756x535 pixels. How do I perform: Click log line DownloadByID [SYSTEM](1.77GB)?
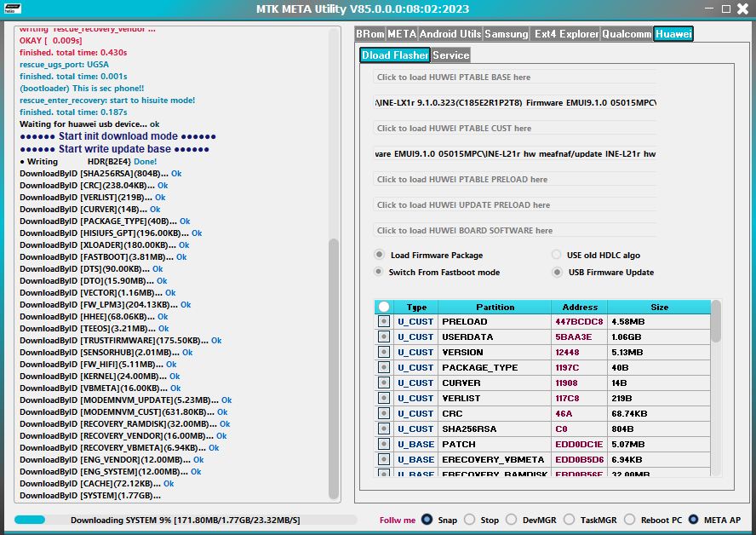coord(90,496)
